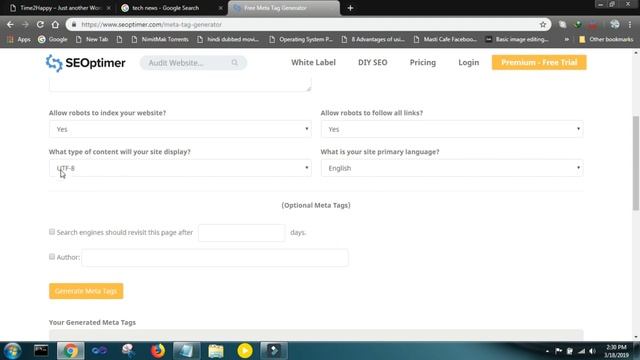This screenshot has width=640, height=360.
Task: Click the Author text field
Action: click(x=215, y=258)
